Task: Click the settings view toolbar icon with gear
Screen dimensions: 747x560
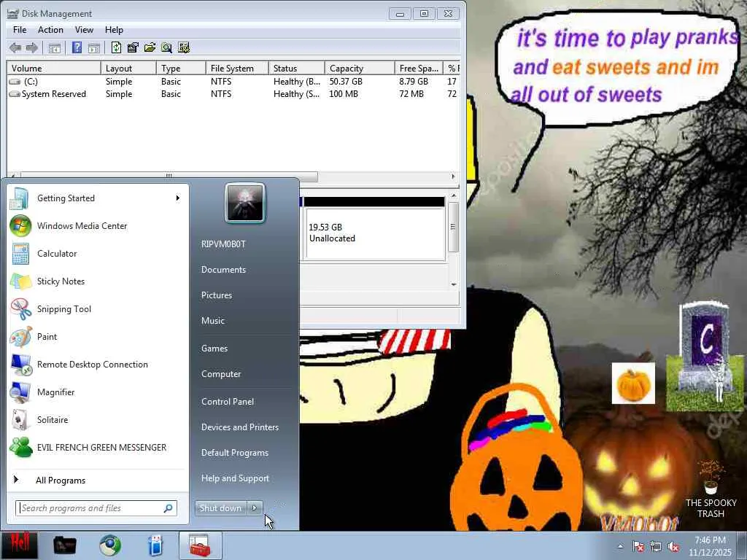Action: coord(183,47)
